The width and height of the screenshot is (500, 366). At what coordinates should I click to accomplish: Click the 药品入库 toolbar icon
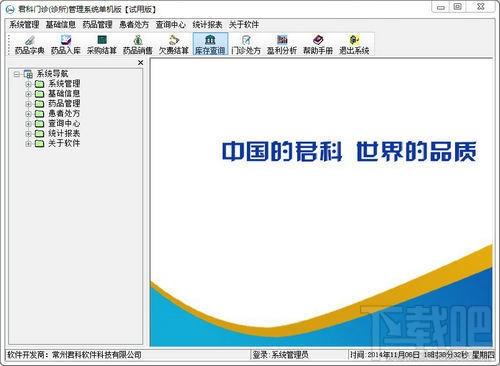pos(66,44)
